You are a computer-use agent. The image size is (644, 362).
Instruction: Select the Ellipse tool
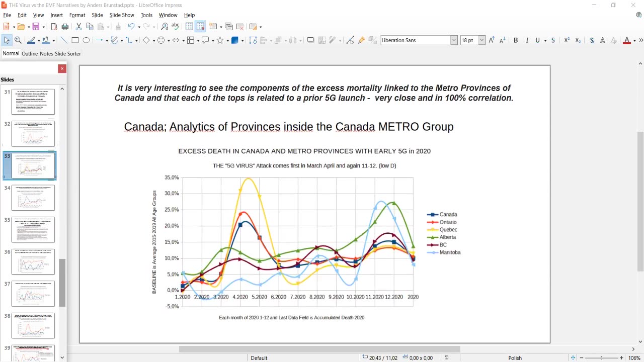pos(86,40)
